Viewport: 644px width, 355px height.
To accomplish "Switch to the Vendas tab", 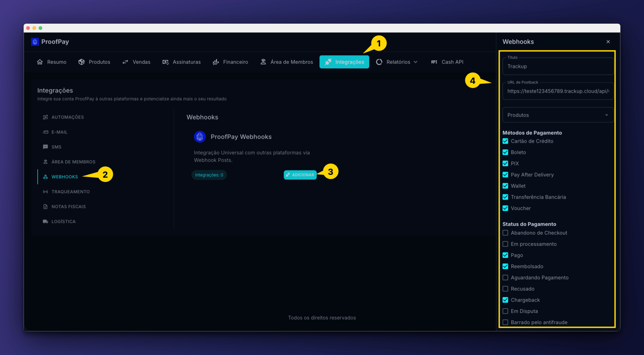I will tap(136, 62).
